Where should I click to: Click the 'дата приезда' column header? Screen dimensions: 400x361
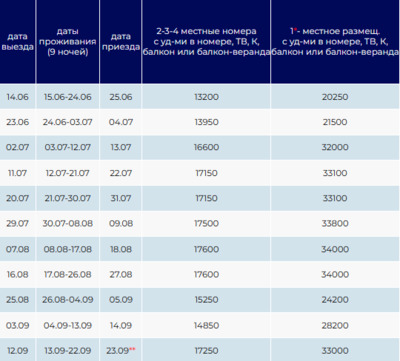[121, 42]
